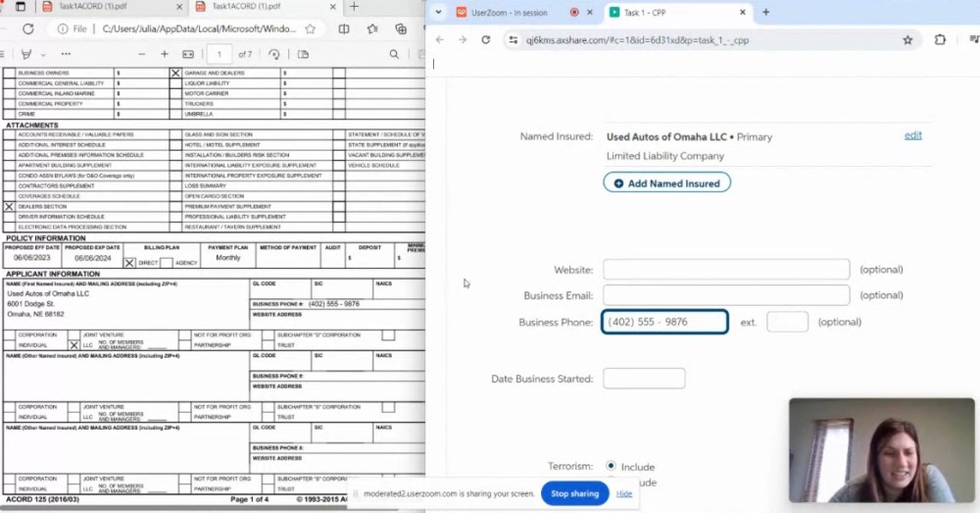This screenshot has width=980, height=513.
Task: Bookmark the Chrome page with star icon
Action: click(907, 39)
